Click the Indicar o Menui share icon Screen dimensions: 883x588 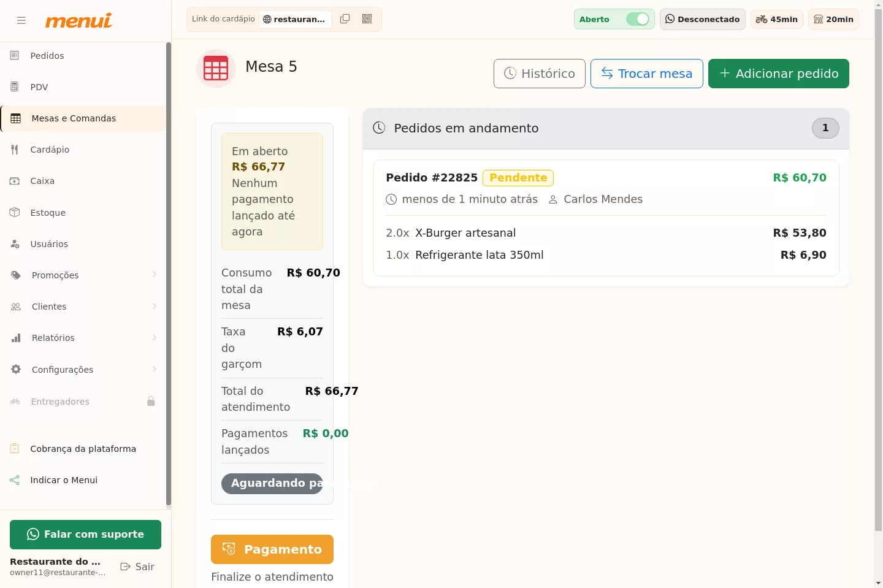point(15,480)
